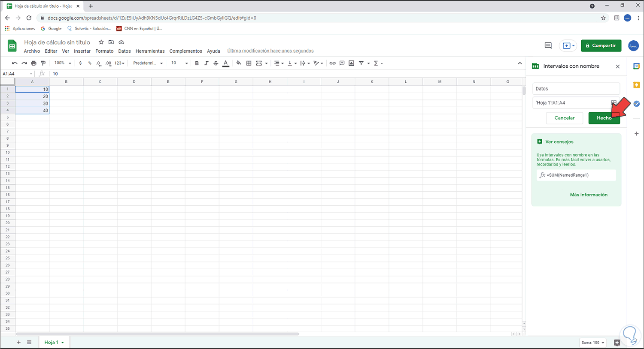Click the Insert link icon
Image resolution: width=644 pixels, height=349 pixels.
pyautogui.click(x=332, y=63)
